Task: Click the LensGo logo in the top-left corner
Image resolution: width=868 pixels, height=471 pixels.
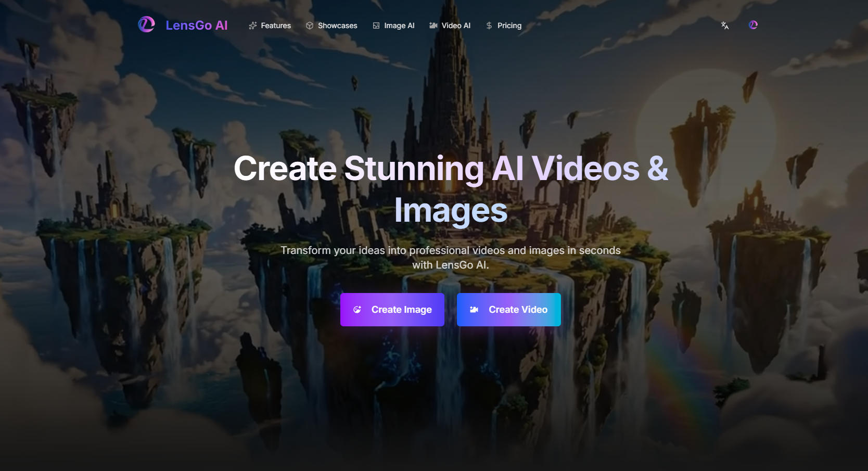Action: [146, 24]
